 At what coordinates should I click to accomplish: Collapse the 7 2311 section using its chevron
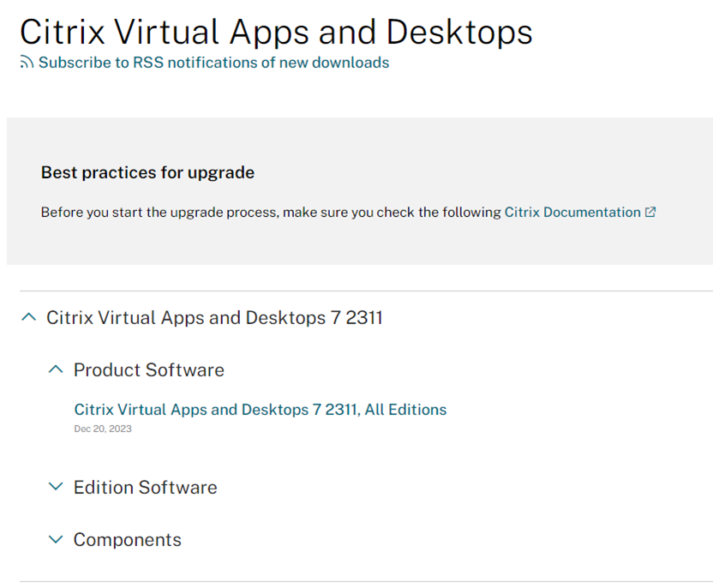pyautogui.click(x=28, y=317)
